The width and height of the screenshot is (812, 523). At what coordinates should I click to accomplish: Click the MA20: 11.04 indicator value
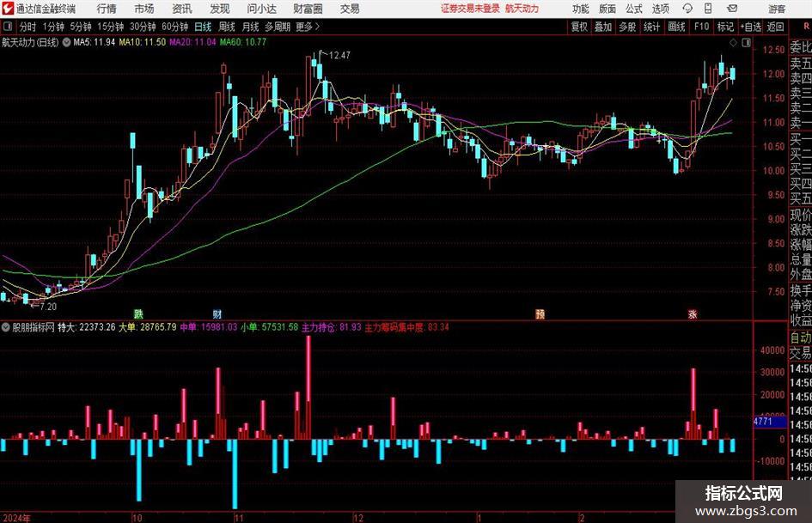192,42
